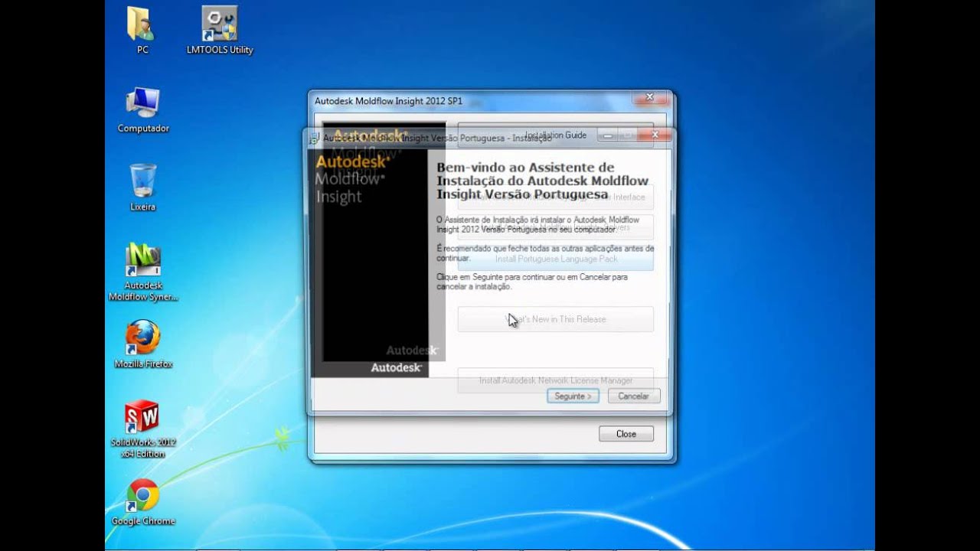
Task: Click Install Autodesk Network License Manager button
Action: [556, 380]
